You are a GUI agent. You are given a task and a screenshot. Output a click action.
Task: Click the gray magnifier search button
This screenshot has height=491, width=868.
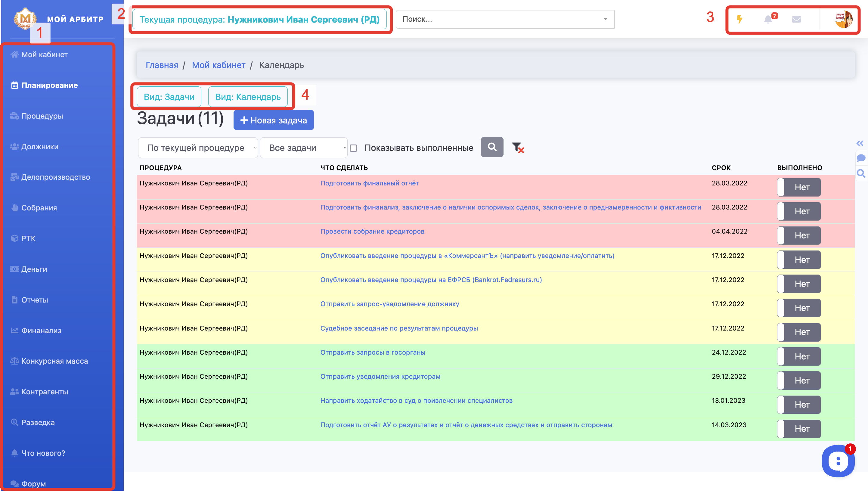[492, 147]
